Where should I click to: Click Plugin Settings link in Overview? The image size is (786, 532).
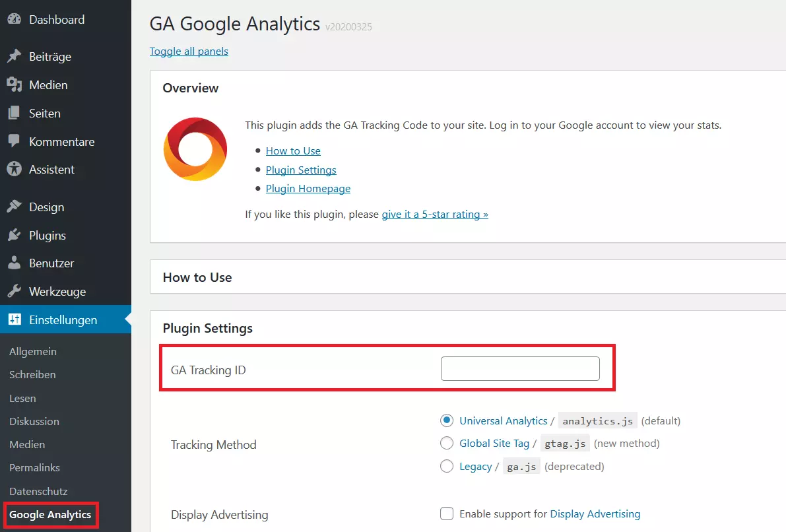(301, 170)
